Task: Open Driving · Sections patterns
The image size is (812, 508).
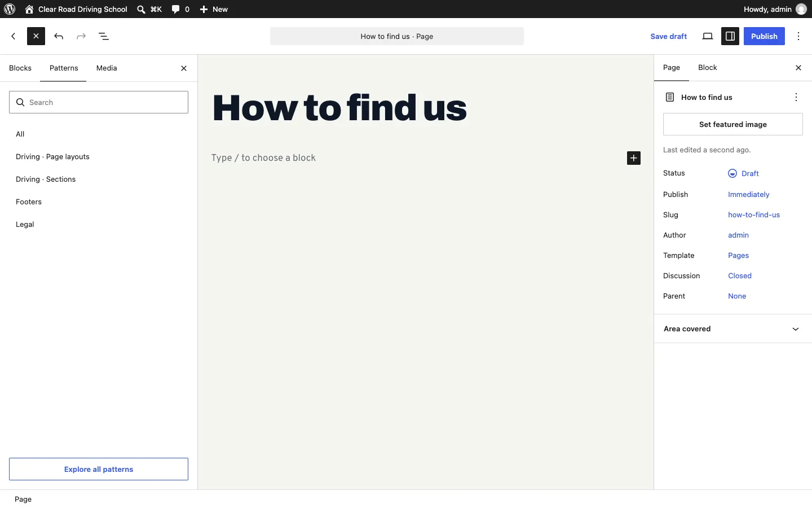Action: 99,179
